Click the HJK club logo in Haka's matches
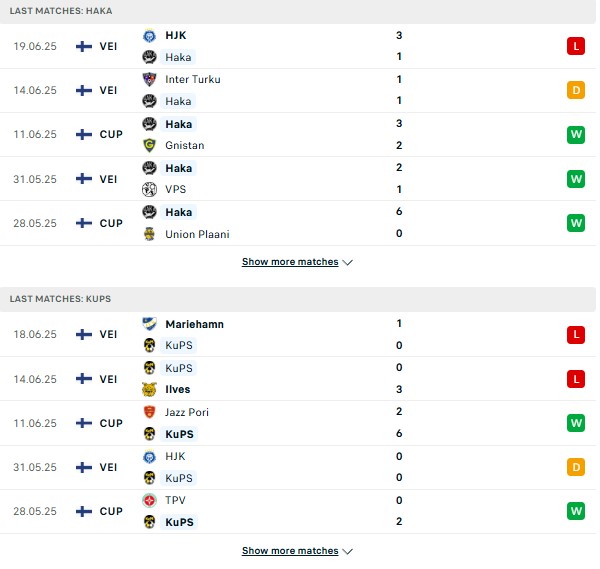The width and height of the screenshot is (600, 569). pos(149,36)
